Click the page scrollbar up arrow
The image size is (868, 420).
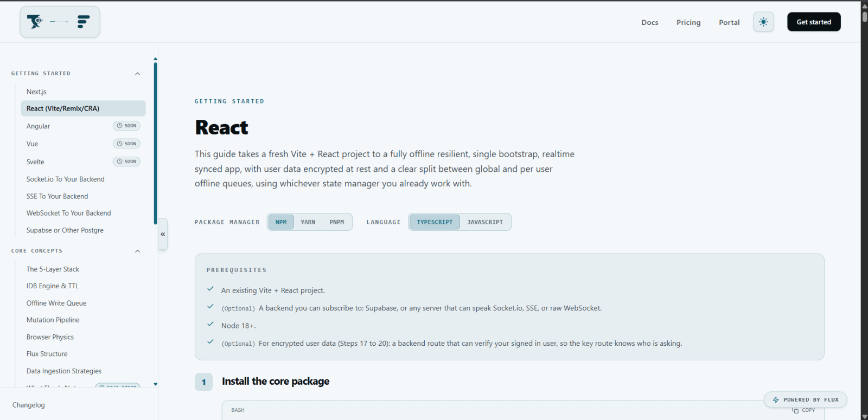[x=865, y=5]
